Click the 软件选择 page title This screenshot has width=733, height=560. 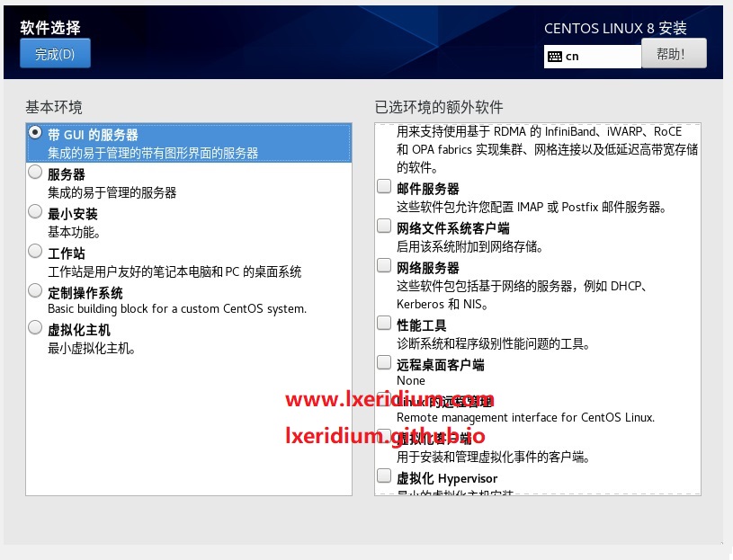pyautogui.click(x=50, y=28)
